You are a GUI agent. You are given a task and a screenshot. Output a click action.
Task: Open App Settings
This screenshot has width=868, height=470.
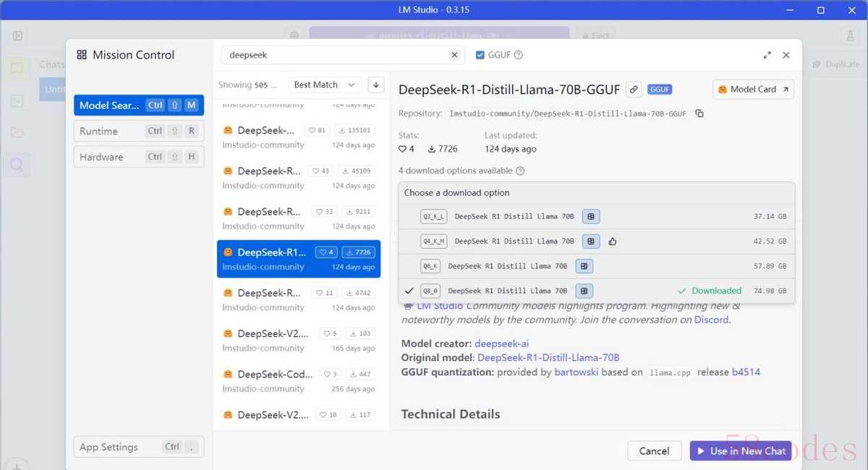coord(139,447)
